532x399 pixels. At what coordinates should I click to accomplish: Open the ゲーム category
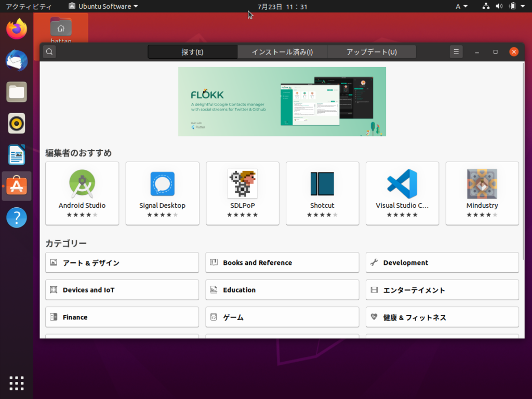(282, 317)
